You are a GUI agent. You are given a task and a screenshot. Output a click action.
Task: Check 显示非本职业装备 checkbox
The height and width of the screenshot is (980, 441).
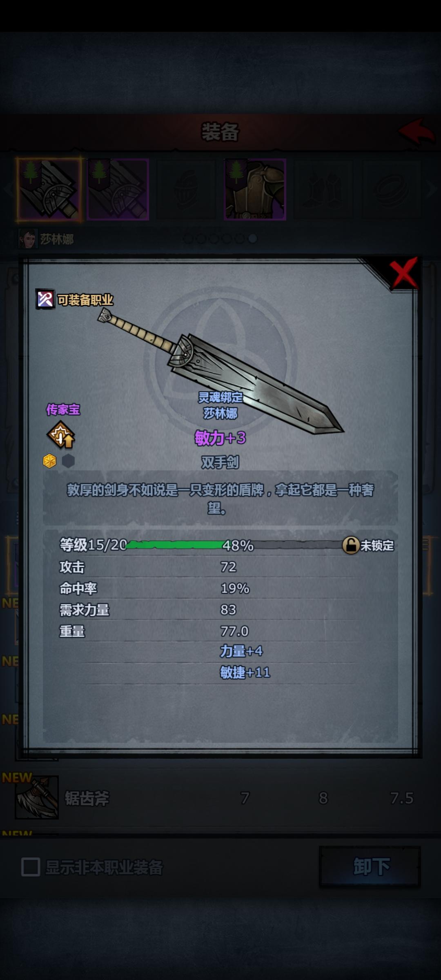[x=31, y=867]
